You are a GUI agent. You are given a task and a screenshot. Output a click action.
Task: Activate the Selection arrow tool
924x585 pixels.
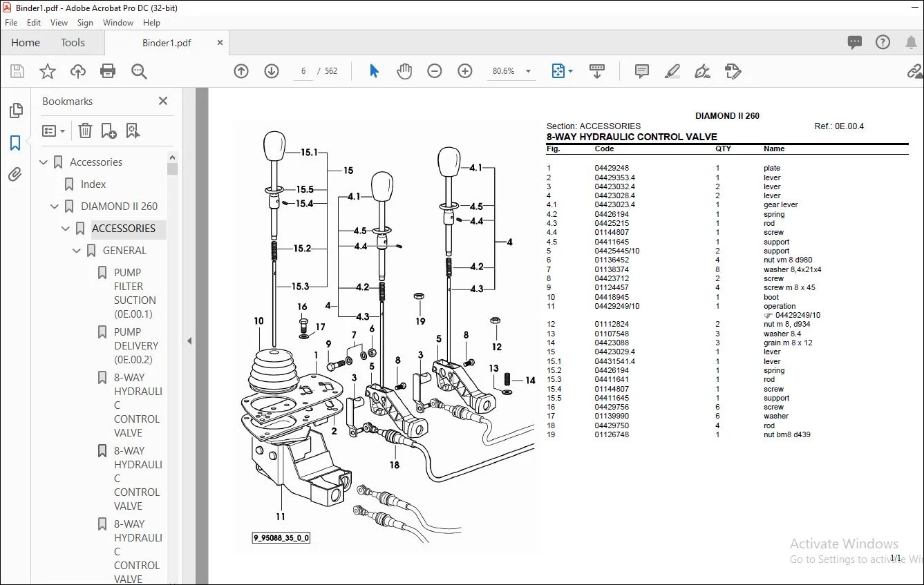tap(374, 71)
